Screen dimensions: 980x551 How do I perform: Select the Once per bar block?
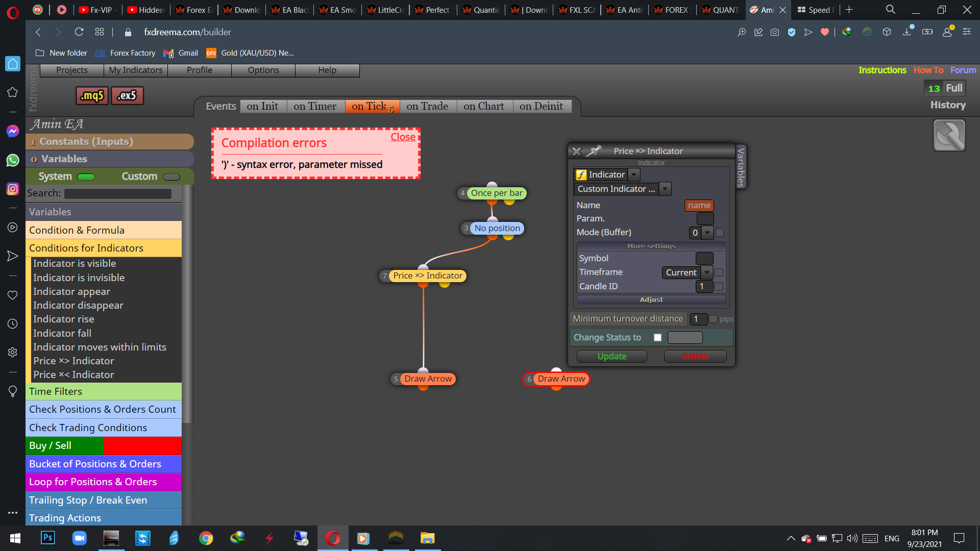pos(492,193)
